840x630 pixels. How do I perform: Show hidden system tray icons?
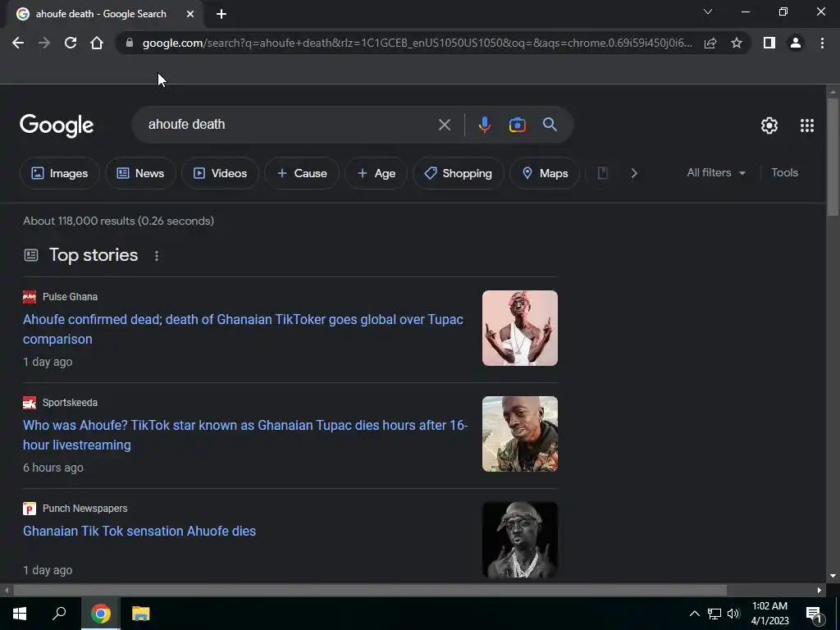[694, 614]
